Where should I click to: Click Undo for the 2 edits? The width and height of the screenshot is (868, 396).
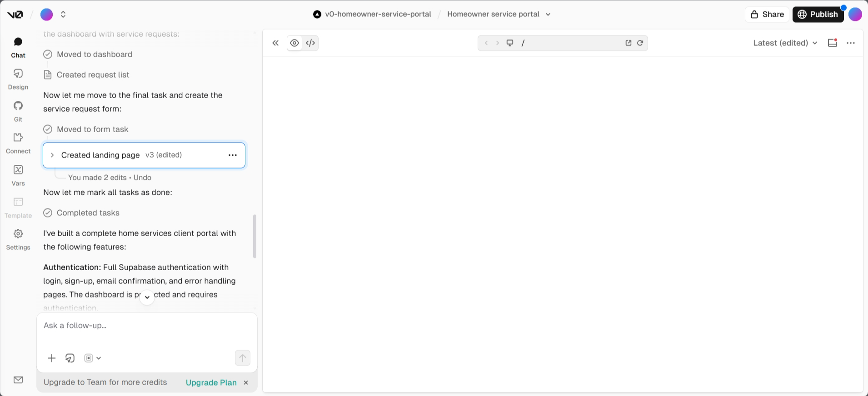click(x=142, y=178)
